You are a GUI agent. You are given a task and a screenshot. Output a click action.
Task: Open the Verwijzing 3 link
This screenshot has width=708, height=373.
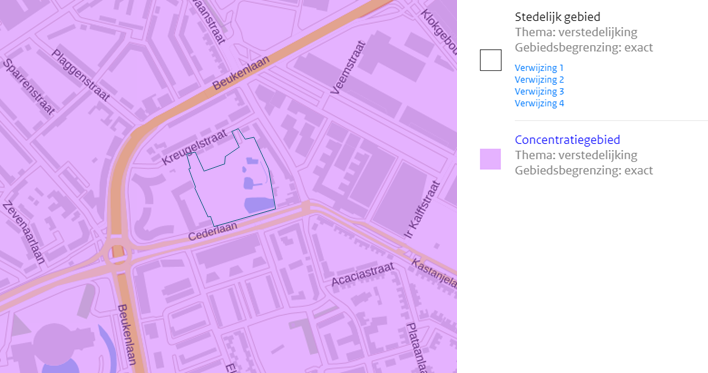pos(539,91)
